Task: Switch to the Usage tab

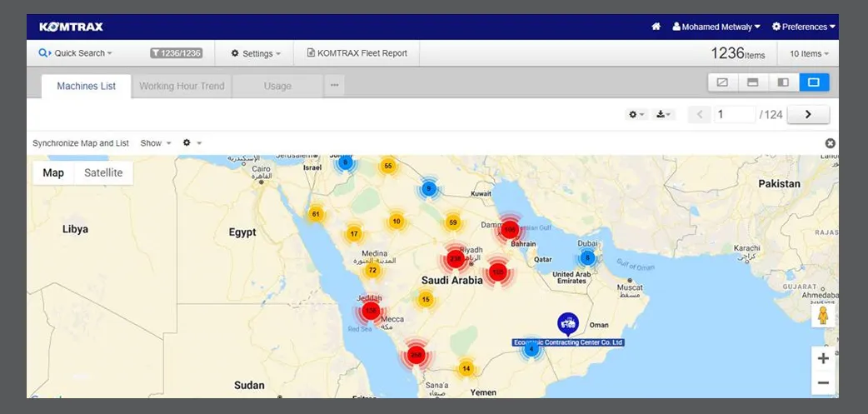Action: pos(277,87)
